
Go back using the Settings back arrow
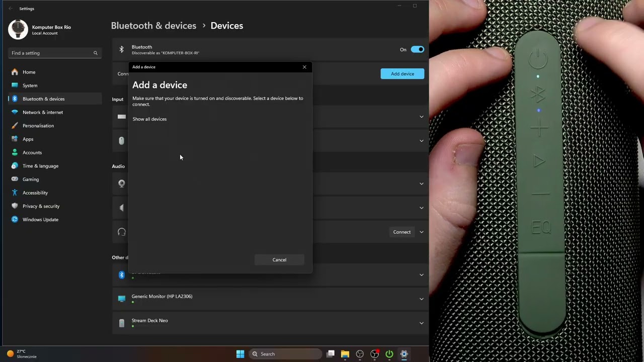click(11, 9)
